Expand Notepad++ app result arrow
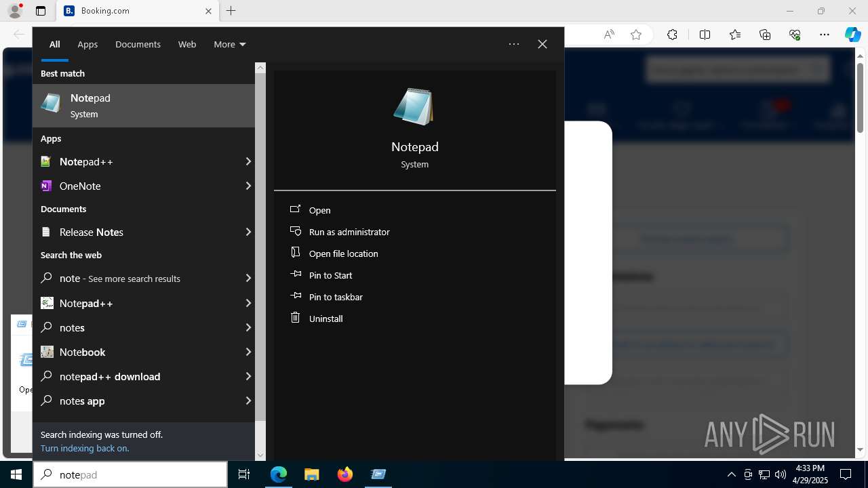Screen dimensions: 868x488 click(248, 161)
